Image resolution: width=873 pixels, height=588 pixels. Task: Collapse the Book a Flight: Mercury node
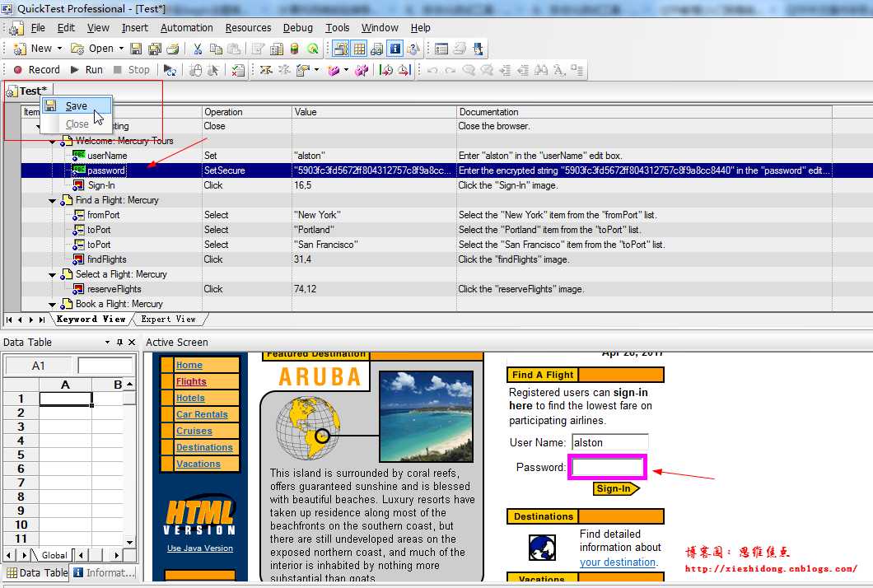(x=53, y=305)
